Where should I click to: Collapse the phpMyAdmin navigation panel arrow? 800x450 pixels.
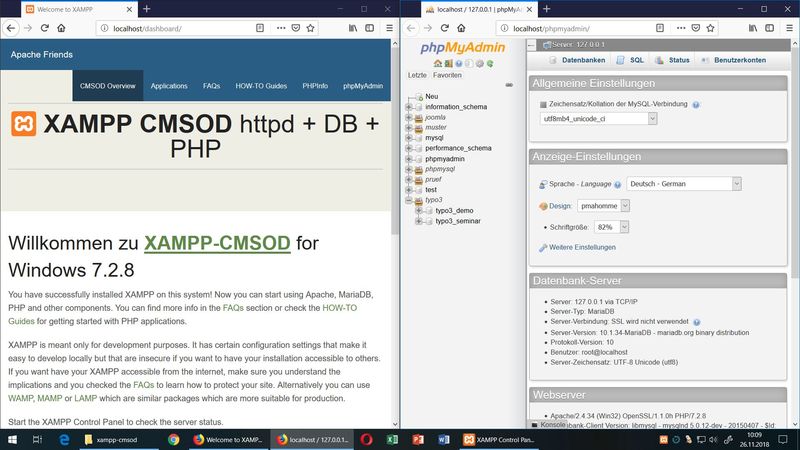pyautogui.click(x=531, y=45)
